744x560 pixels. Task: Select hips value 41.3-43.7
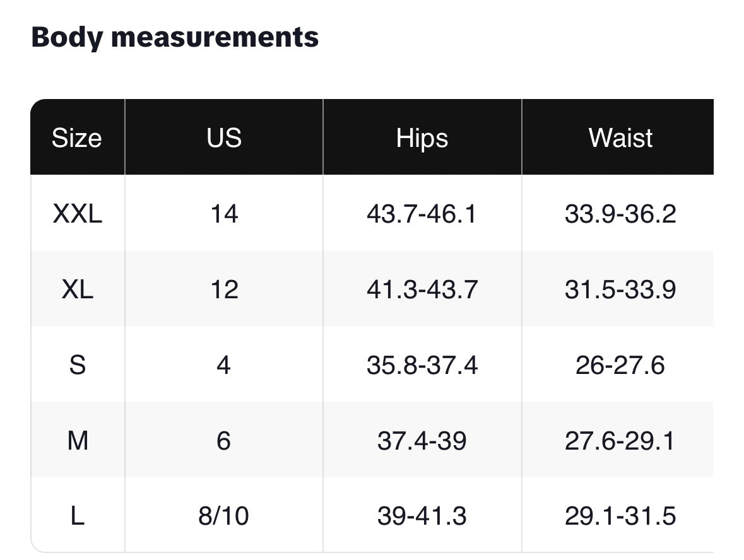(422, 289)
